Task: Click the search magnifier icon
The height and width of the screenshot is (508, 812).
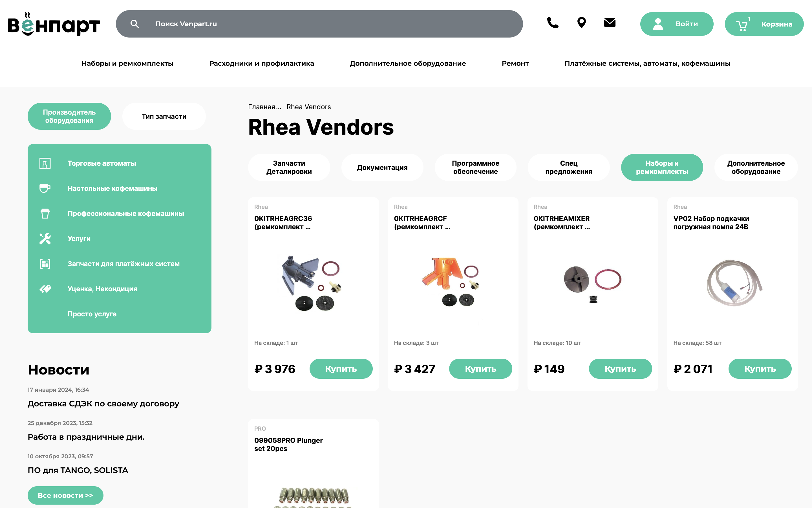Action: [x=134, y=24]
